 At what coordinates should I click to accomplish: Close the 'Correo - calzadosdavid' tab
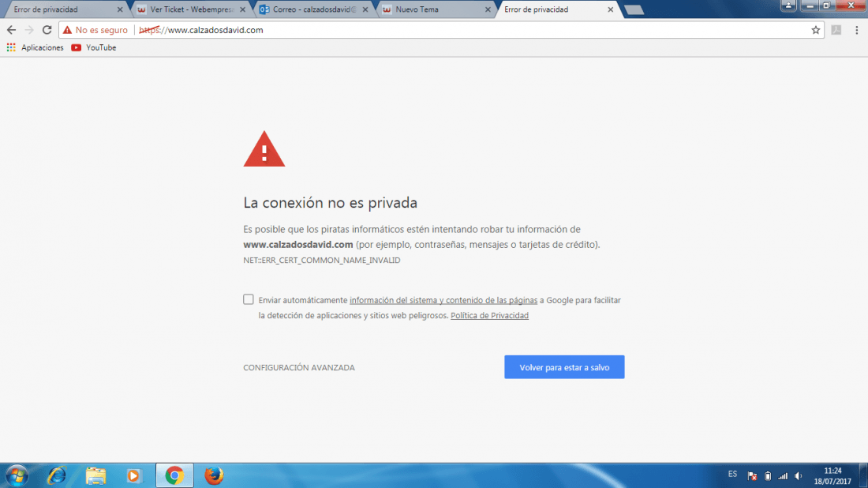(365, 9)
